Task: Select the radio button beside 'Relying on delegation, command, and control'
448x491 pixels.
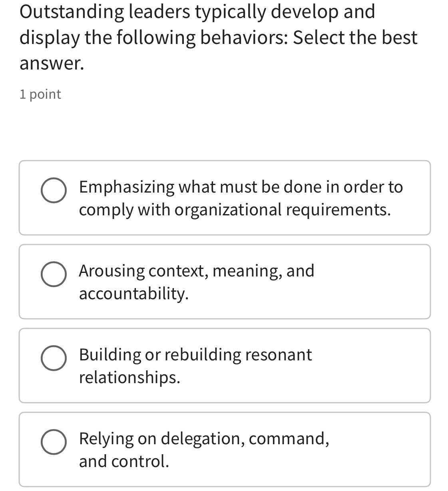Action: 54,442
